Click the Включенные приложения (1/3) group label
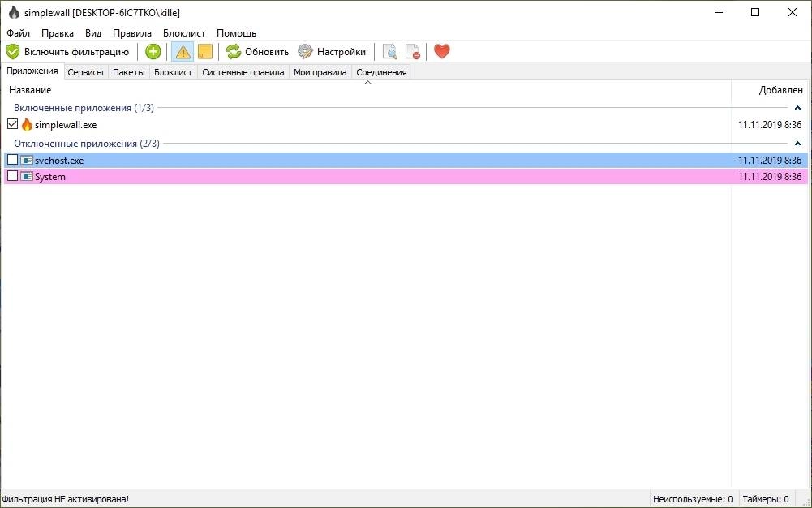Image resolution: width=812 pixels, height=508 pixels. [84, 108]
